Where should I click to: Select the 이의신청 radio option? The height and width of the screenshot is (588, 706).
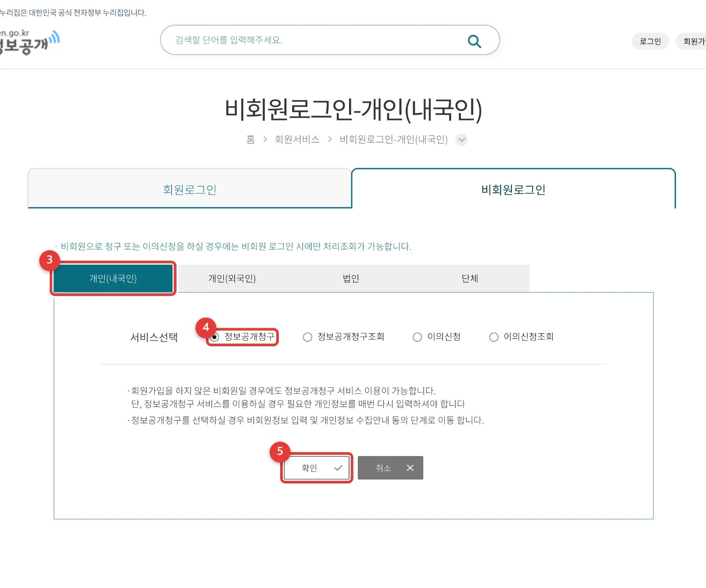pyautogui.click(x=417, y=337)
